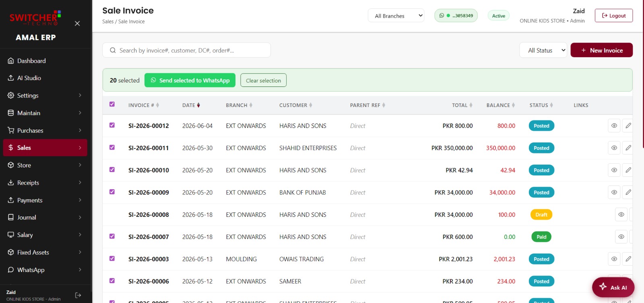Click the Draft status badge of SI-2026-00008
Viewport: 644px width, 303px height.
pos(541,214)
